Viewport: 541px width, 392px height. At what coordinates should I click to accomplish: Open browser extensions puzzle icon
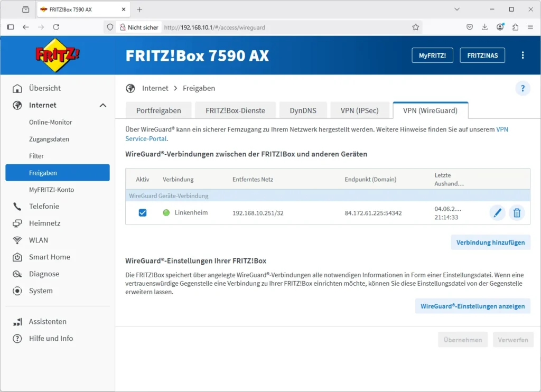click(x=516, y=27)
